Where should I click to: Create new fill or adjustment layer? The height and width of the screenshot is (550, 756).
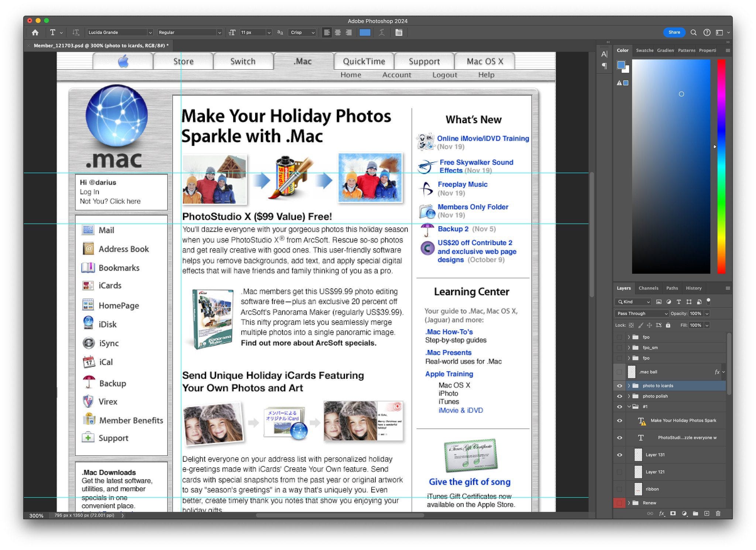coord(684,513)
